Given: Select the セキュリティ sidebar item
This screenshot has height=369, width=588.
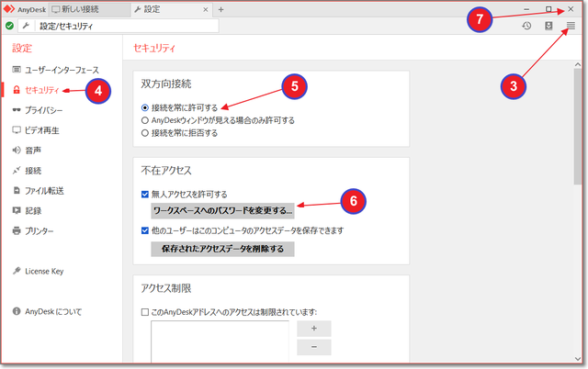Looking at the screenshot, I should (42, 90).
